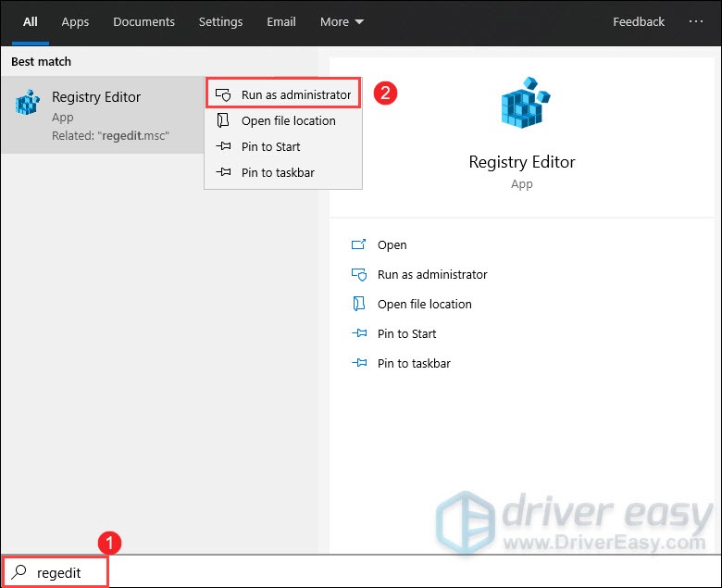Screen dimensions: 722x588
Task: Click the Best match heading
Action: point(41,62)
